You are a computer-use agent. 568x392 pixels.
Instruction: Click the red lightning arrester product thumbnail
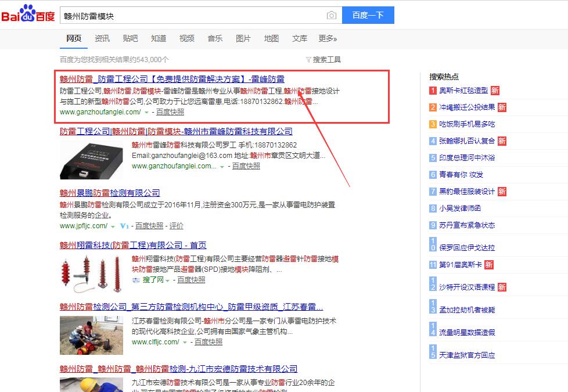(x=91, y=273)
